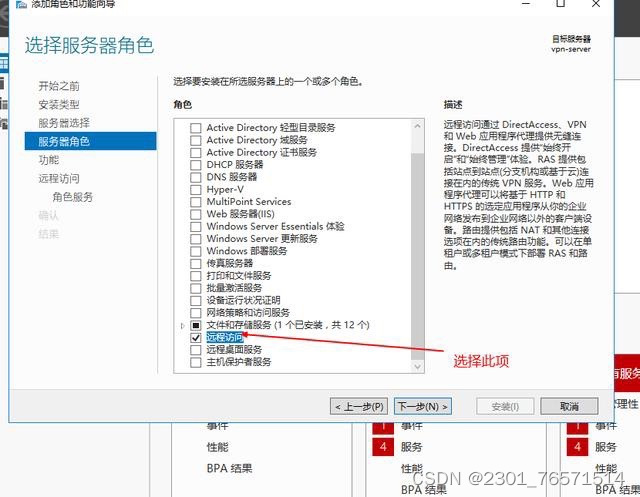Open the 远程访问 wizard step in sidebar
The image size is (640, 497).
point(59,178)
